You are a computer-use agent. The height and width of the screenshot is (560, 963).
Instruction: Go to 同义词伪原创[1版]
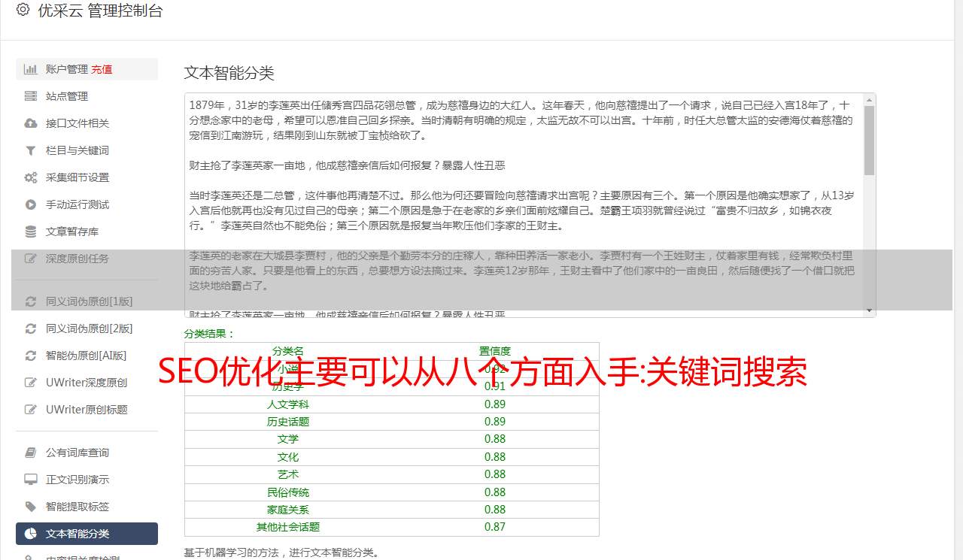[x=87, y=301]
